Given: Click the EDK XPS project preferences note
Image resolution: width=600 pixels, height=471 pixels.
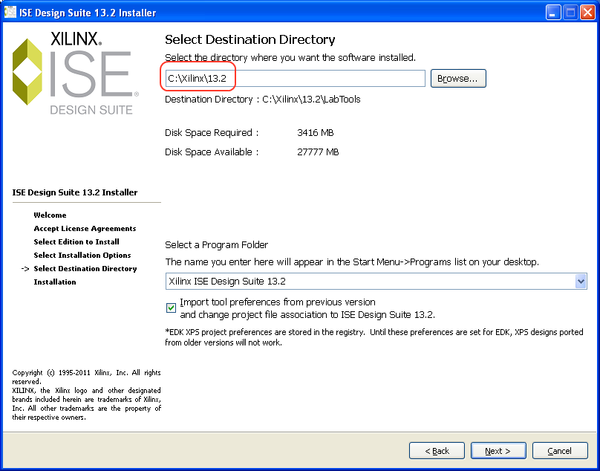Looking at the screenshot, I should pos(374,337).
